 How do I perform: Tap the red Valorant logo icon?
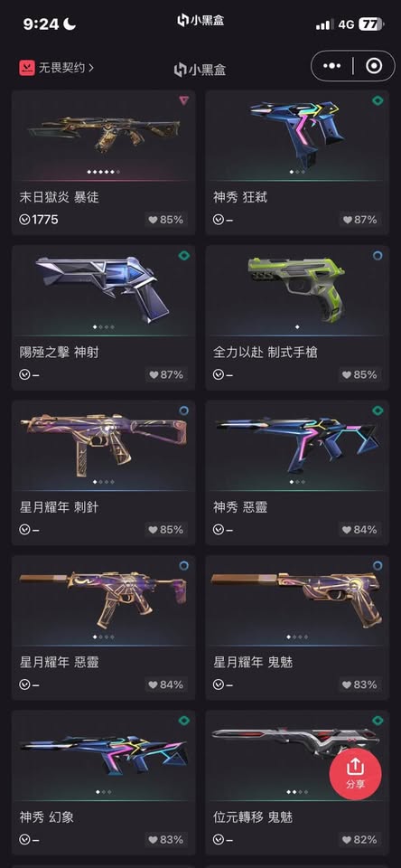click(x=26, y=68)
